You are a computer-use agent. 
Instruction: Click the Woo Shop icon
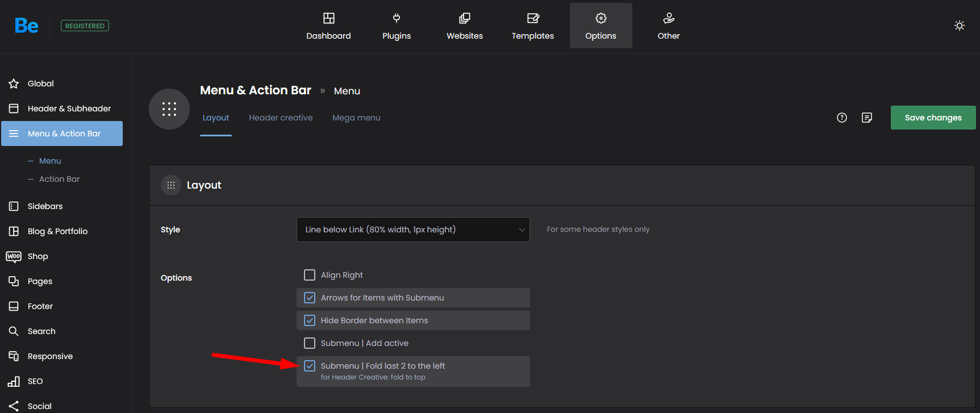click(x=14, y=256)
